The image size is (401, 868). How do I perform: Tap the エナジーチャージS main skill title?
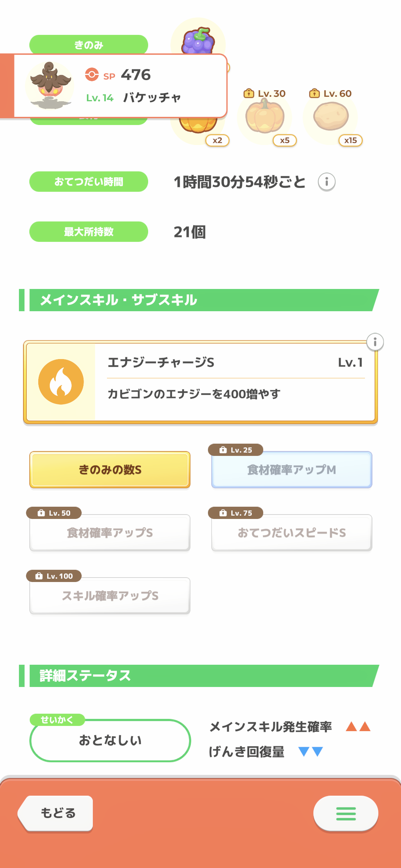(161, 362)
